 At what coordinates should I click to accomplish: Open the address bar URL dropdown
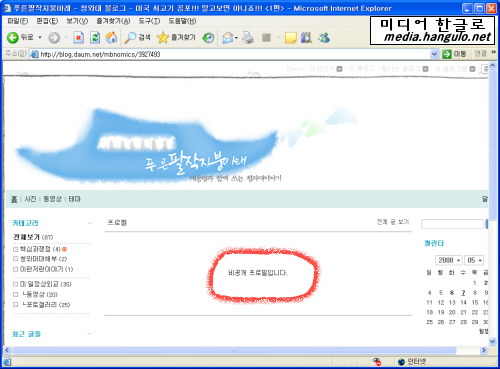pyautogui.click(x=434, y=54)
